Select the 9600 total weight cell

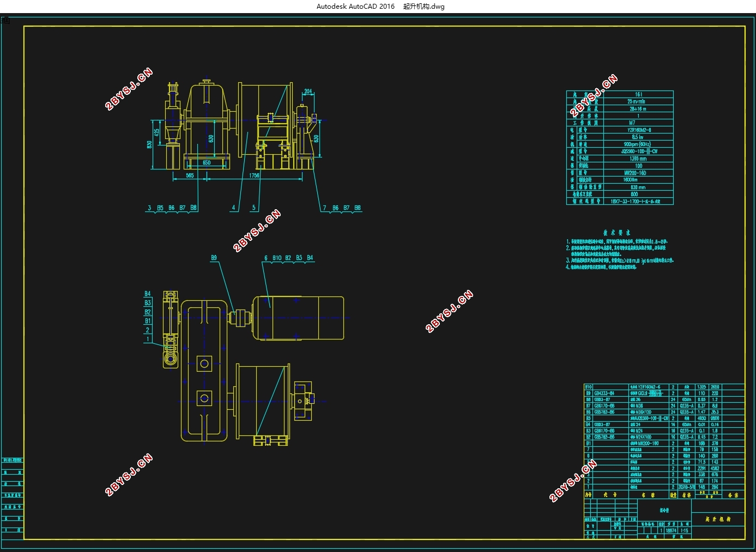click(x=715, y=418)
